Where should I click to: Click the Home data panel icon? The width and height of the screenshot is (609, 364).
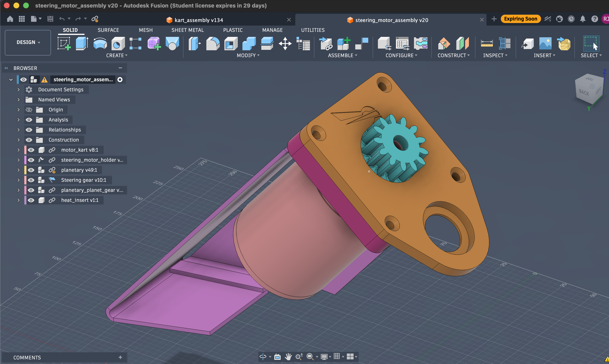tap(10, 19)
